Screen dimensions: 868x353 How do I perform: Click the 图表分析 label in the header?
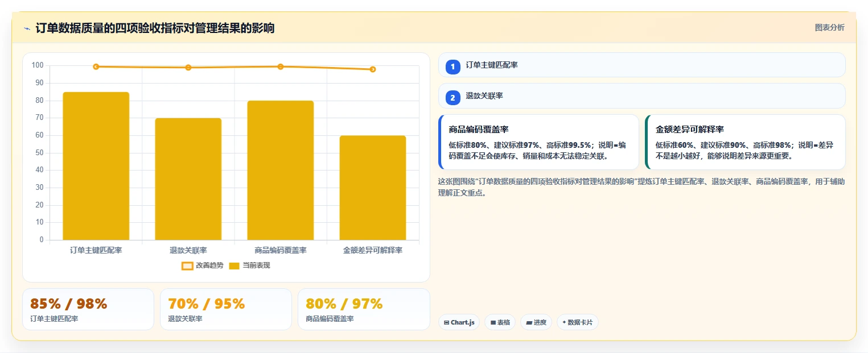coord(829,27)
